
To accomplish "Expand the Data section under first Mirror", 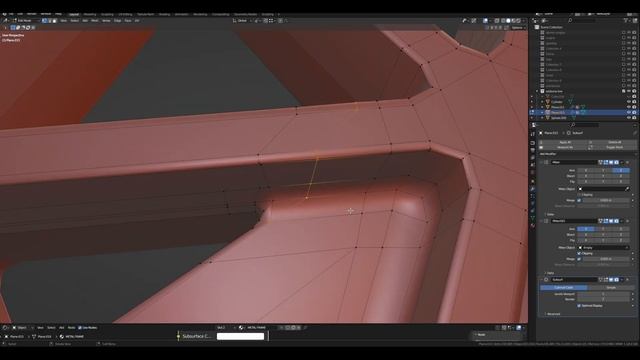I will point(550,214).
